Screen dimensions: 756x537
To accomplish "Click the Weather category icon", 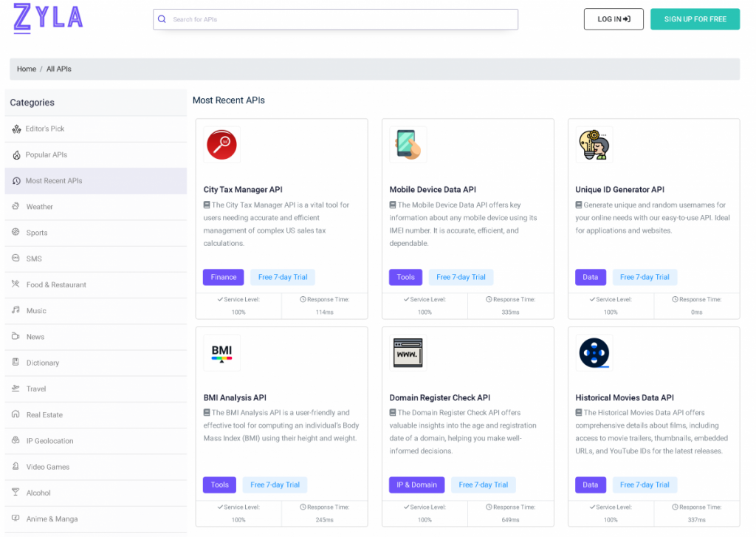I will (x=16, y=207).
